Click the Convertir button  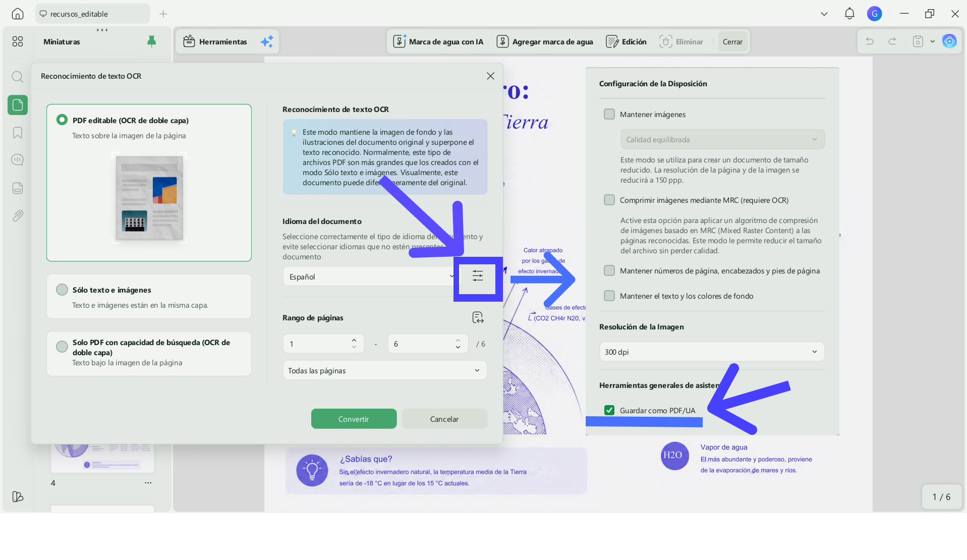coord(354,419)
